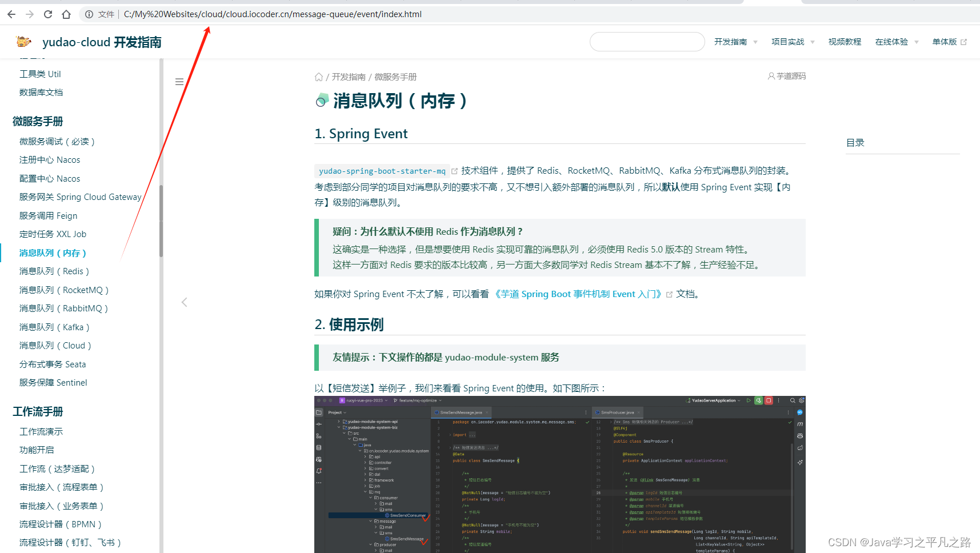This screenshot has height=553, width=980.
Task: Open 功能开启 sidebar item
Action: [37, 450]
